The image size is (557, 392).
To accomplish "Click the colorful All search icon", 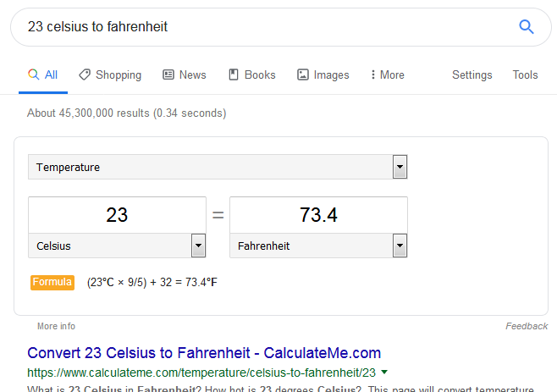I will tap(33, 75).
